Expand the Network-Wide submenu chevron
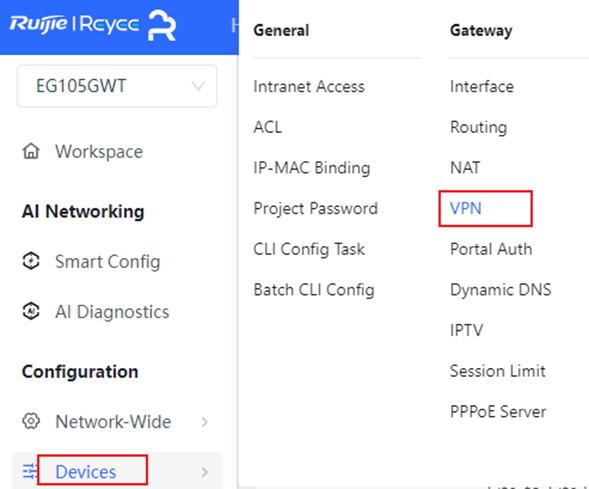Viewport: 589px width, 489px height. point(205,422)
